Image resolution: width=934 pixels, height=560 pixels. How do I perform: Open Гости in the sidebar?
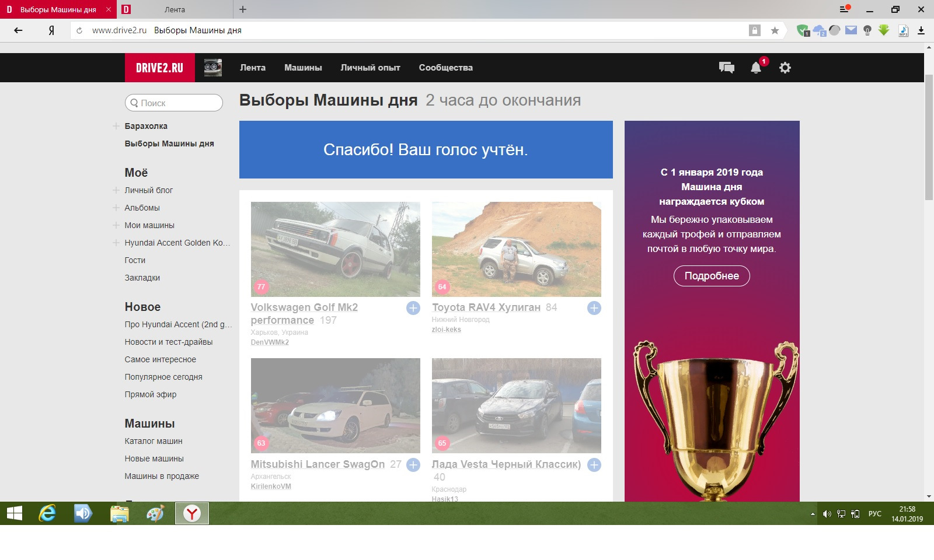[x=135, y=260]
